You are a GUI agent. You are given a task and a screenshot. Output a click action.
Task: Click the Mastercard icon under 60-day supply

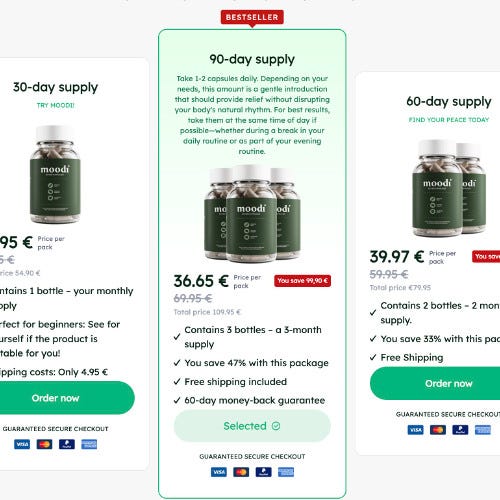(438, 430)
